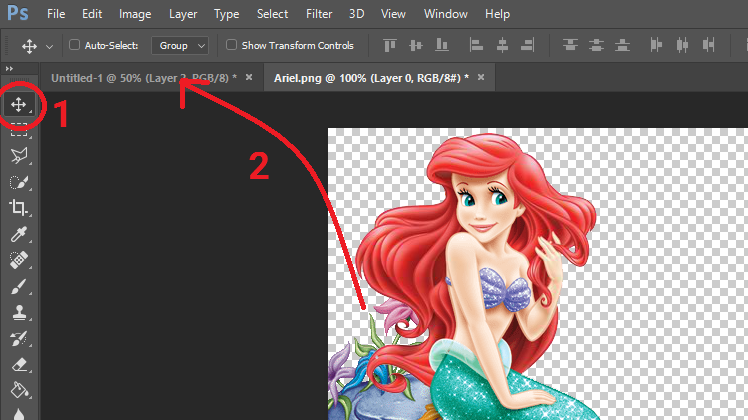The height and width of the screenshot is (420, 748).
Task: Open the Layer menu
Action: point(183,14)
